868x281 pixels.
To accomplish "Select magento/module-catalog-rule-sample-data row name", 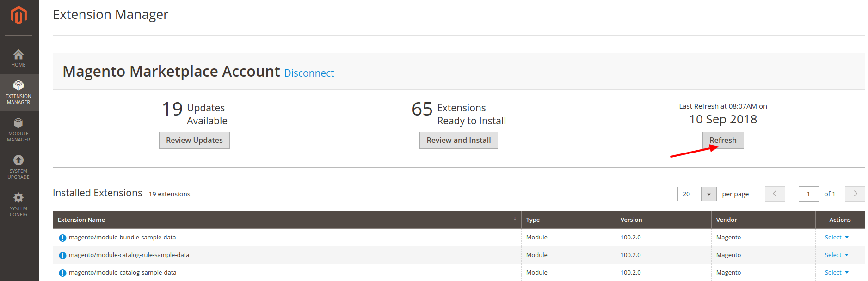I will [129, 255].
